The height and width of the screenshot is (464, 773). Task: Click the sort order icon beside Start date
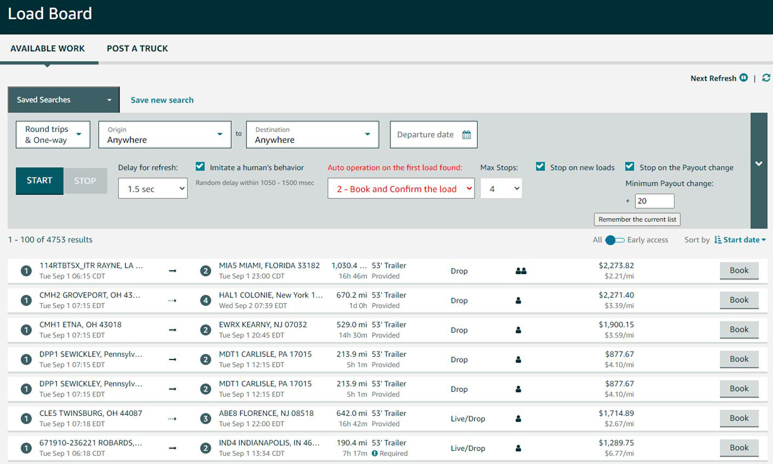718,240
